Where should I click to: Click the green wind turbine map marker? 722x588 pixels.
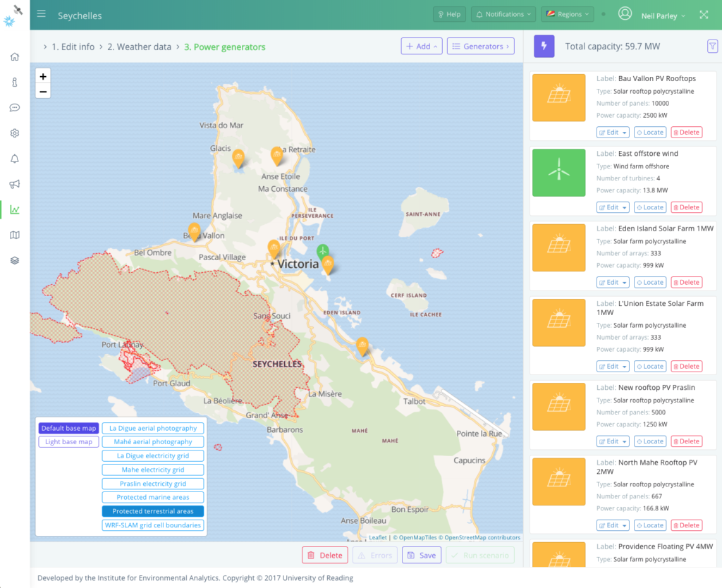tap(322, 251)
